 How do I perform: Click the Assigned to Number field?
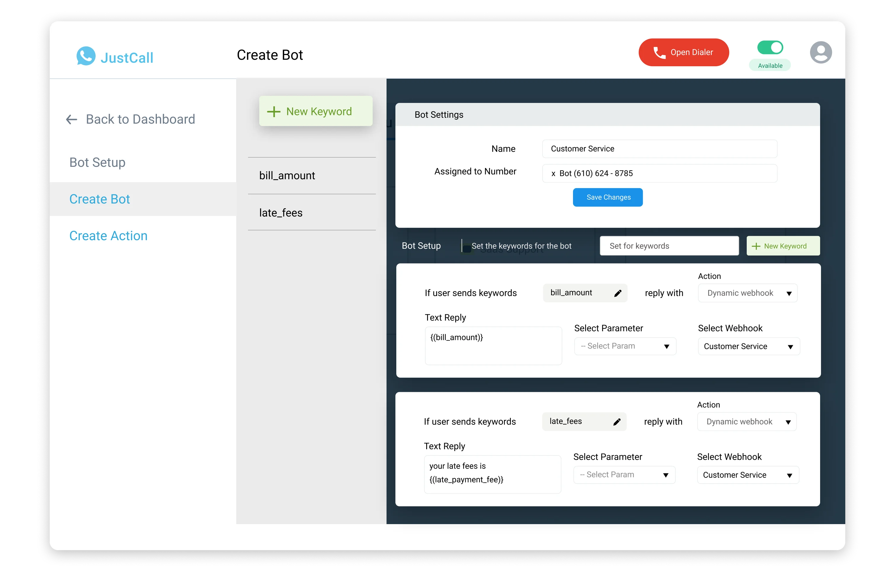coord(660,173)
